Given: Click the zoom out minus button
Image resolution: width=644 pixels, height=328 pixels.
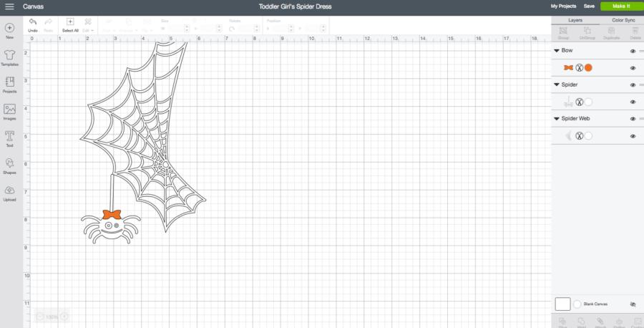Looking at the screenshot, I should pos(40,317).
